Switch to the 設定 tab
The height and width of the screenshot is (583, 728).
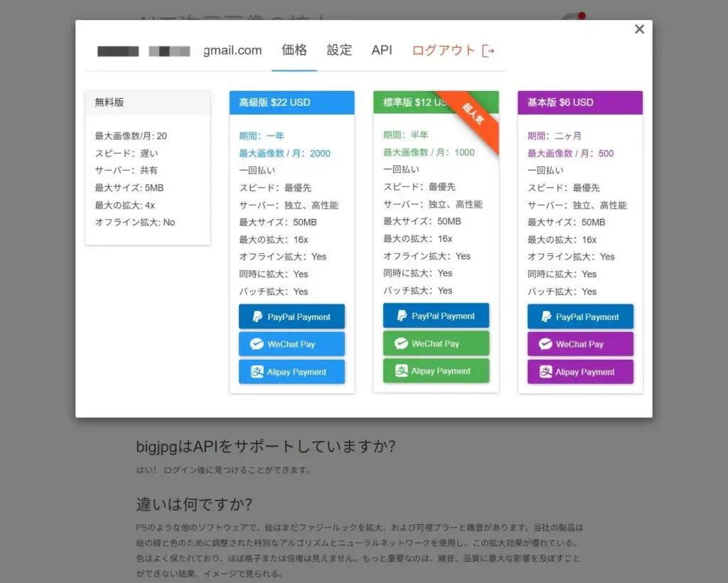click(339, 50)
